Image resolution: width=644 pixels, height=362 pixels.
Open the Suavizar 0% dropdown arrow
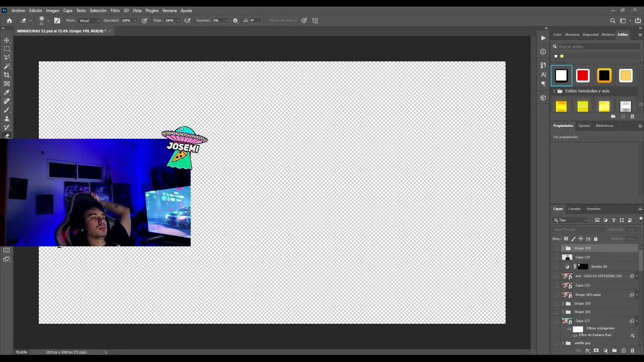pyautogui.click(x=226, y=21)
